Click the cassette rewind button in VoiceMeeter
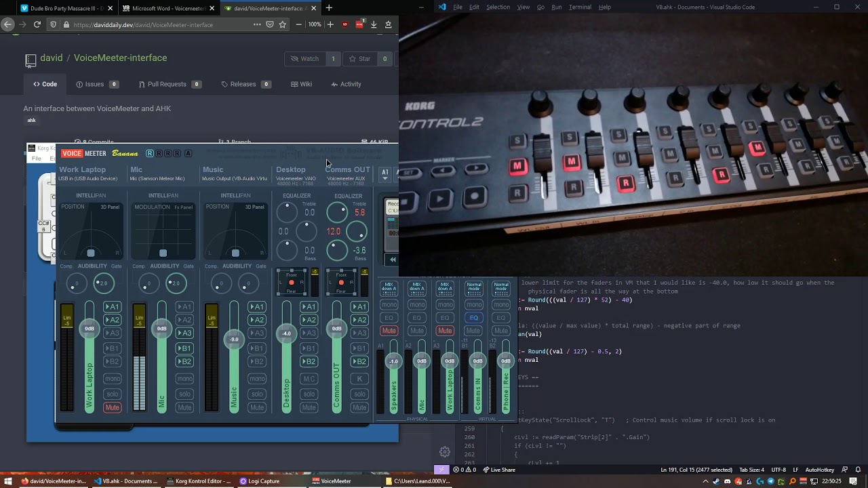Viewport: 868px width, 488px height. pyautogui.click(x=392, y=260)
